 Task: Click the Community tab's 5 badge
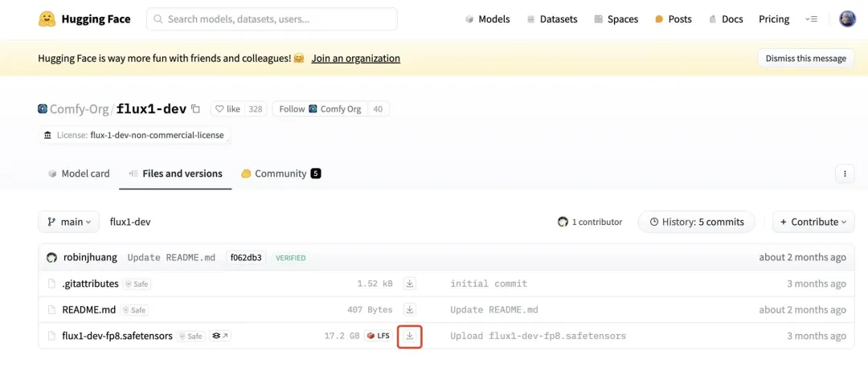316,174
